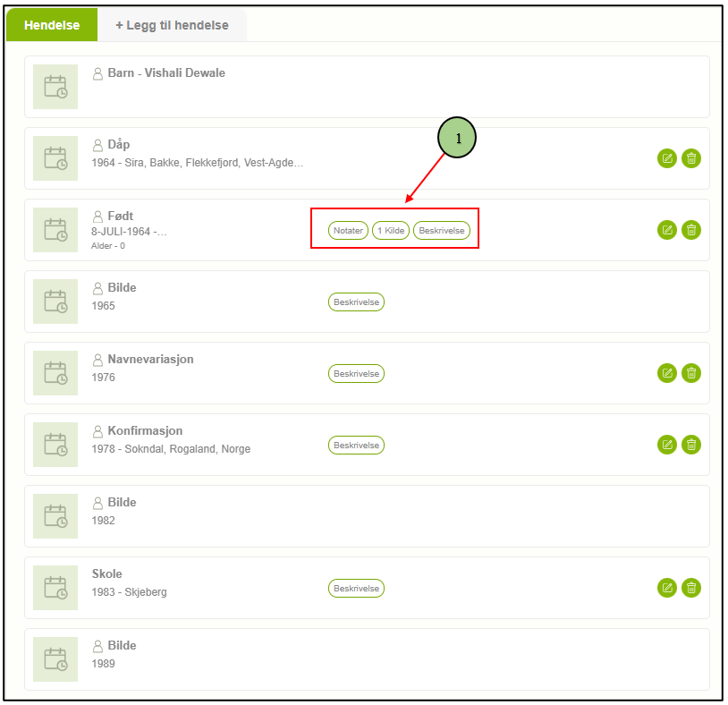
Task: Delete the Dåp event with trash icon
Action: pyautogui.click(x=691, y=158)
